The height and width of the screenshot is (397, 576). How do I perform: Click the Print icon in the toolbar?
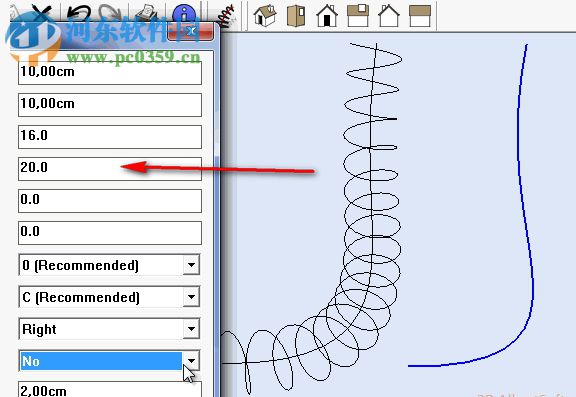pos(147,14)
